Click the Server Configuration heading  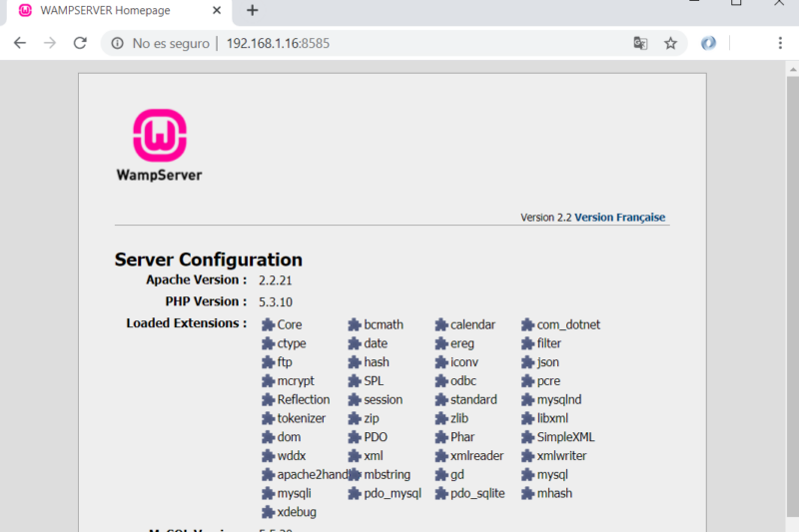tap(209, 260)
